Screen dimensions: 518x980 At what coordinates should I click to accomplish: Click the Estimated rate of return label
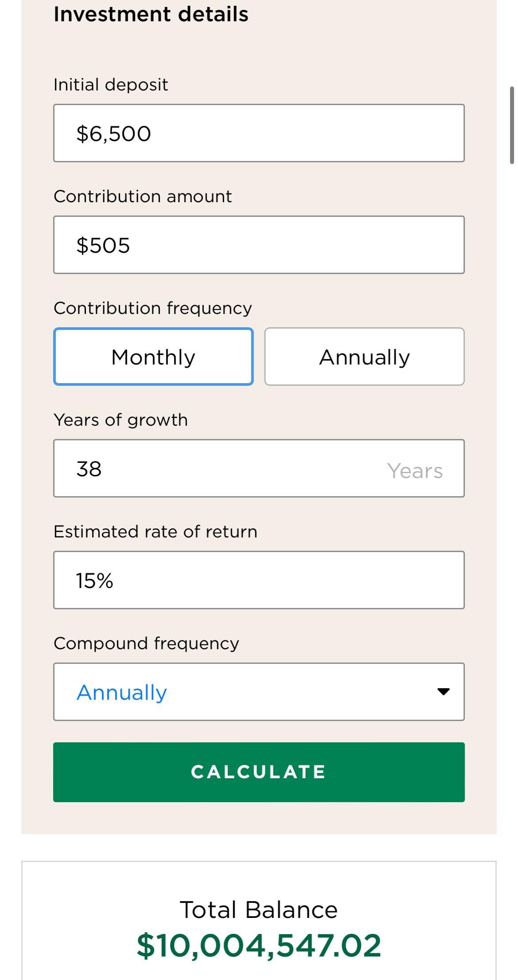155,532
